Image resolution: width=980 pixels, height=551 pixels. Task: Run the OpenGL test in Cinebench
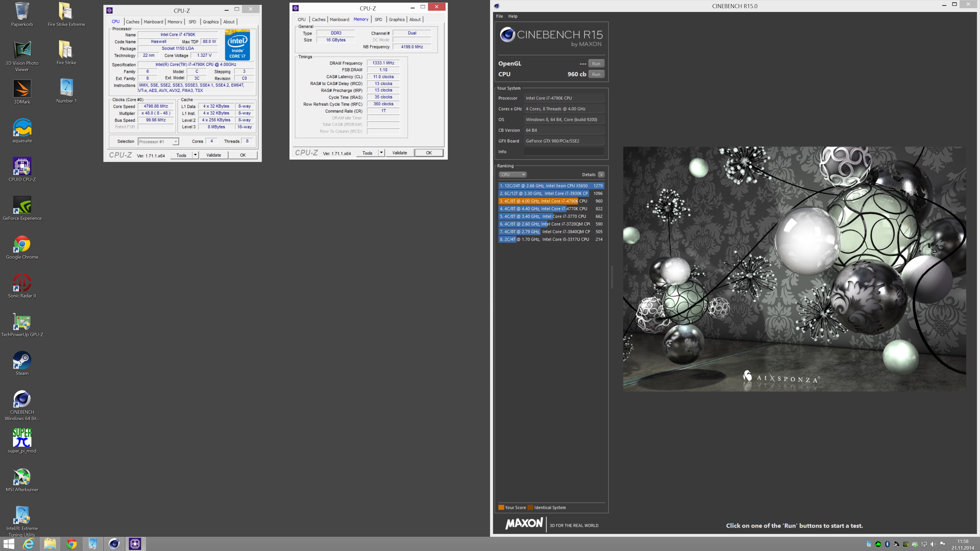pyautogui.click(x=596, y=64)
